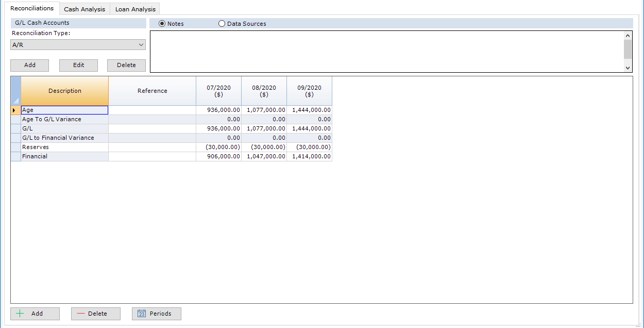This screenshot has height=328, width=644.
Task: Open the Loan Analysis tab
Action: (x=135, y=9)
